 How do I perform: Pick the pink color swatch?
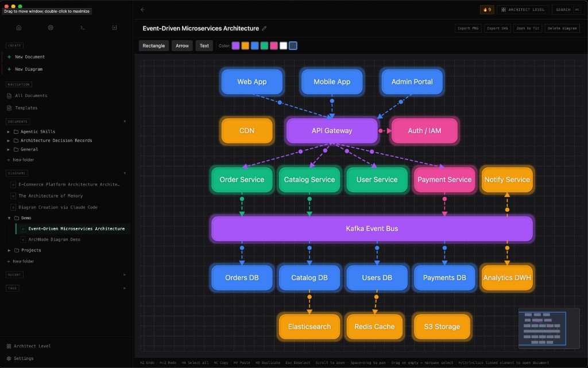[274, 46]
